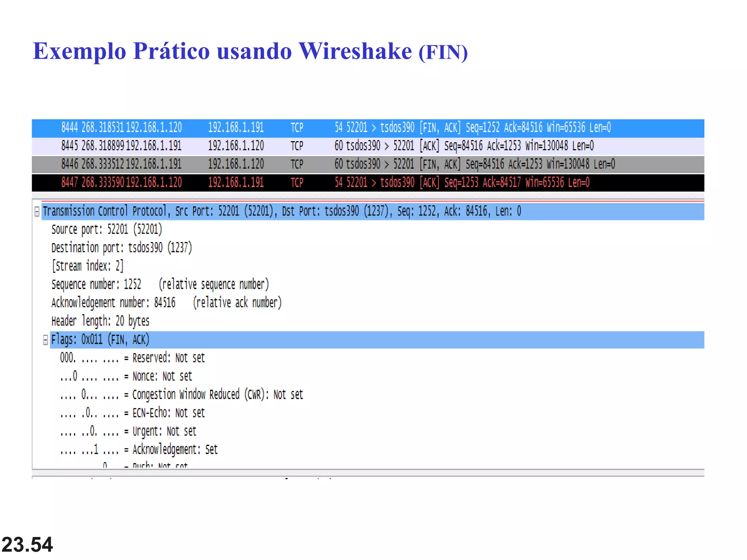The image size is (747, 560).
Task: Select Urgent: Not set flag line
Action: pyautogui.click(x=128, y=431)
